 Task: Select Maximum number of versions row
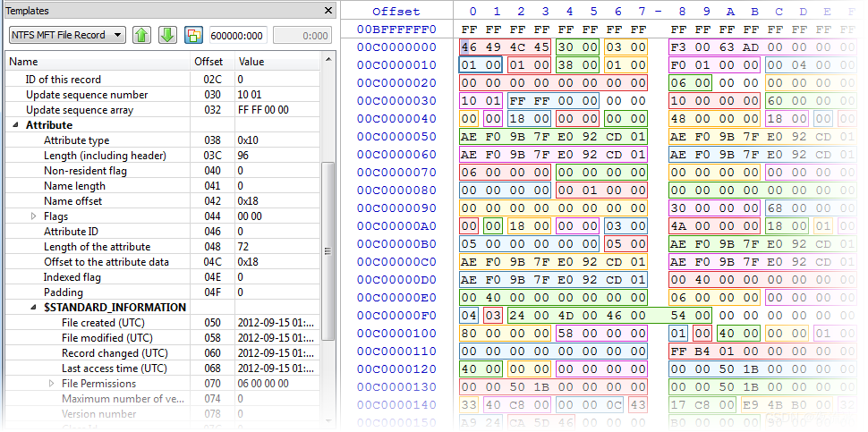point(163,399)
